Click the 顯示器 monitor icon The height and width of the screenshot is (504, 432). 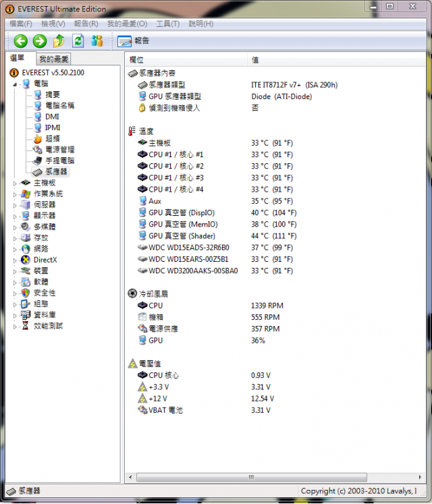[x=26, y=216]
